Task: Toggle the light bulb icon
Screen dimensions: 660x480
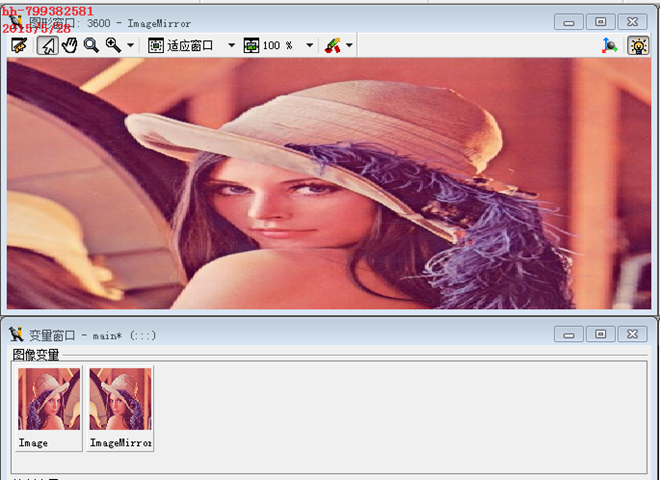Action: click(x=638, y=45)
